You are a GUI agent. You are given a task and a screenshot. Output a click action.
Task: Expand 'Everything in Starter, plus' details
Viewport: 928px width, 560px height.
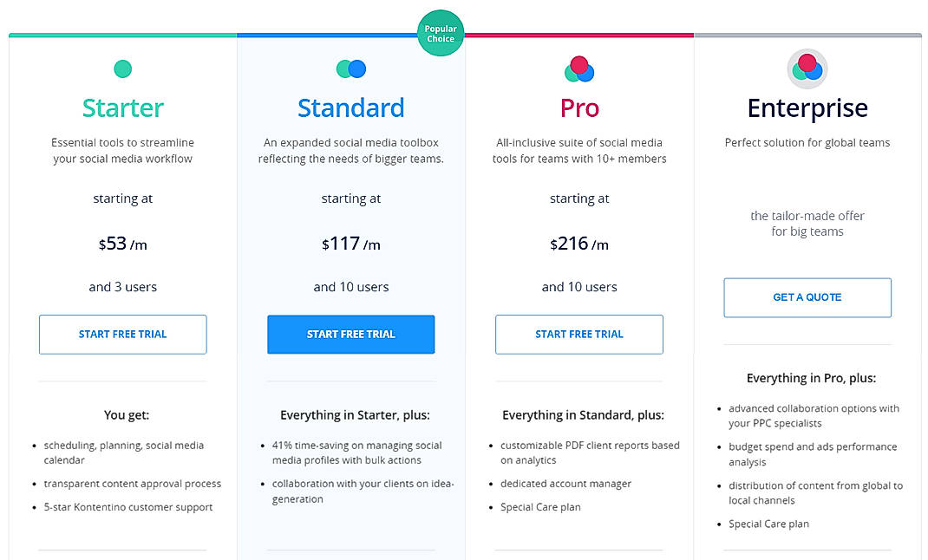click(x=350, y=415)
